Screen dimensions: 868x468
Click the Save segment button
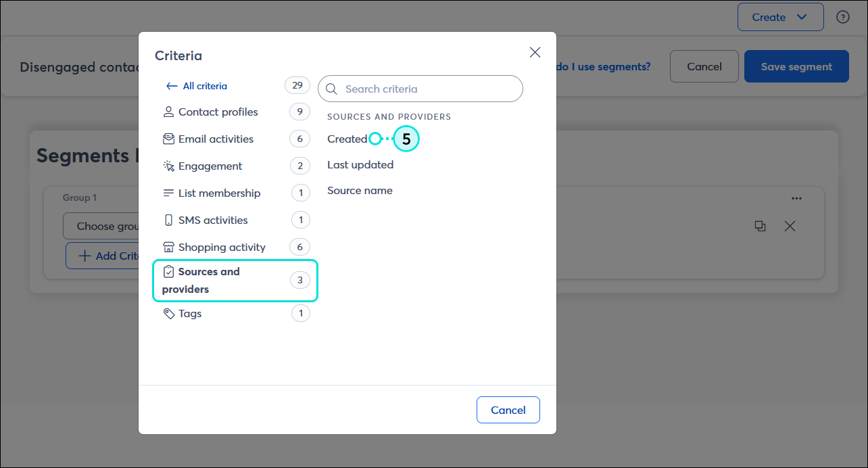(796, 66)
